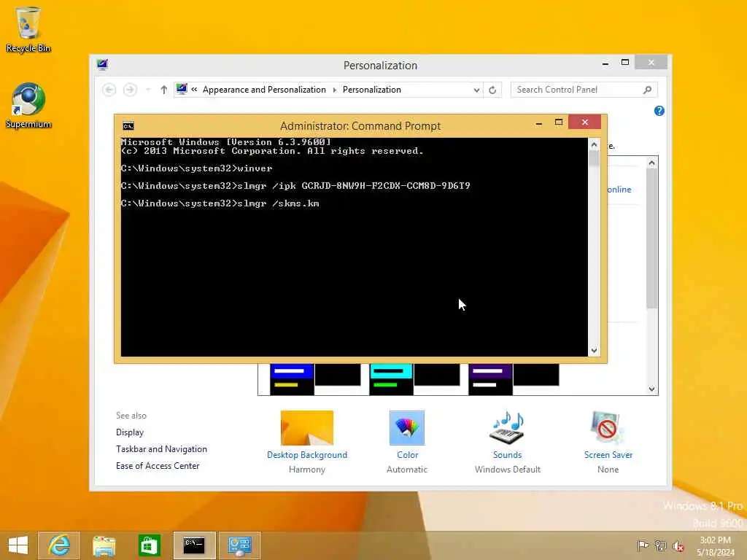This screenshot has width=747, height=560.
Task: Go forward in Personalization window
Action: (130, 90)
